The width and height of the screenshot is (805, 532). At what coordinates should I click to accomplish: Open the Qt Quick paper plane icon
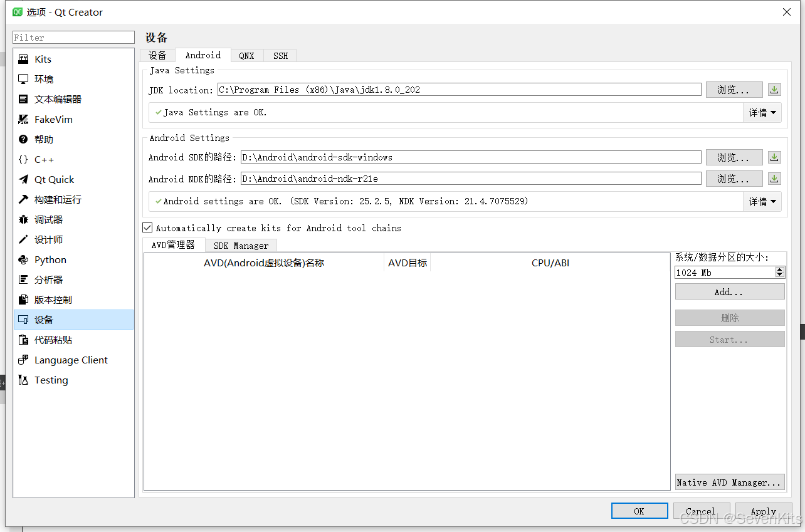point(23,179)
